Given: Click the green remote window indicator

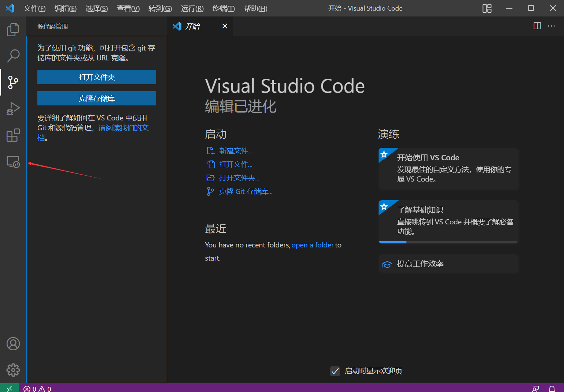Looking at the screenshot, I should (x=9, y=388).
